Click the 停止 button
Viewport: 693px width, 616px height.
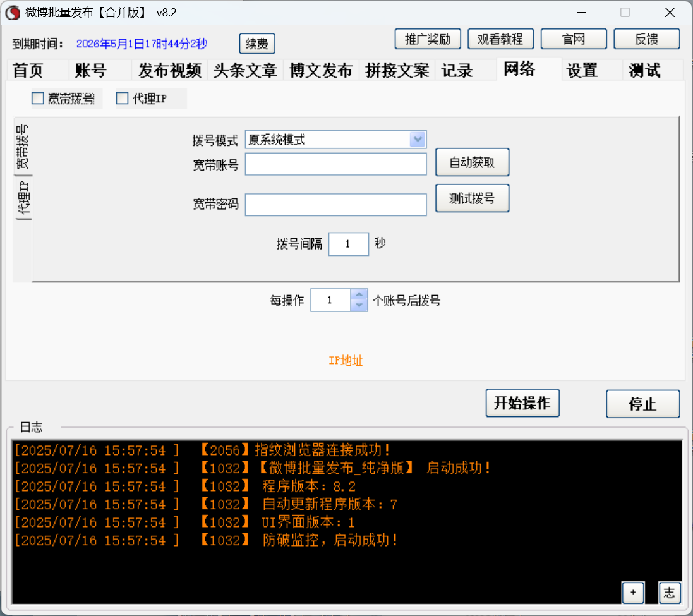tap(642, 404)
